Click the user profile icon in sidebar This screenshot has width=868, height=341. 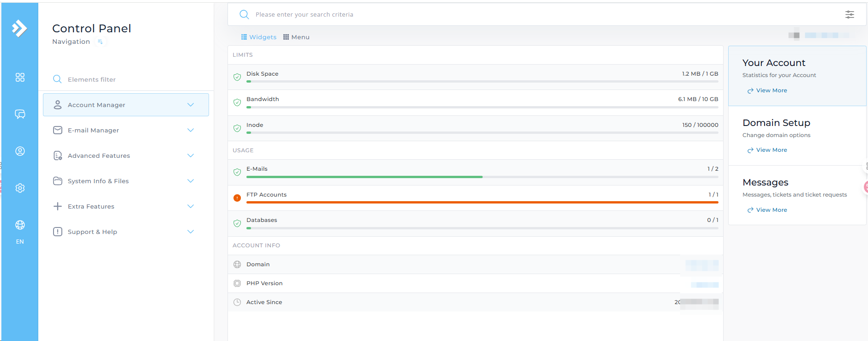tap(20, 151)
